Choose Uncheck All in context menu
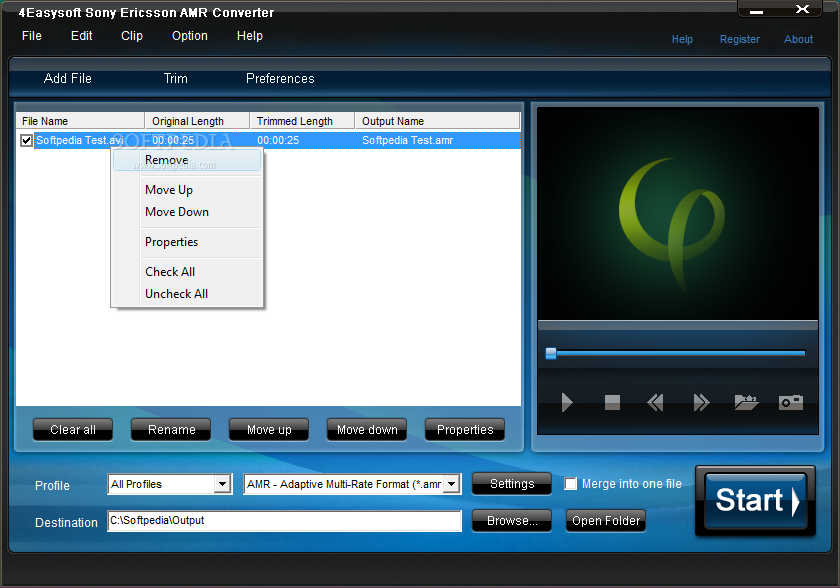Viewport: 840px width, 588px height. click(187, 294)
